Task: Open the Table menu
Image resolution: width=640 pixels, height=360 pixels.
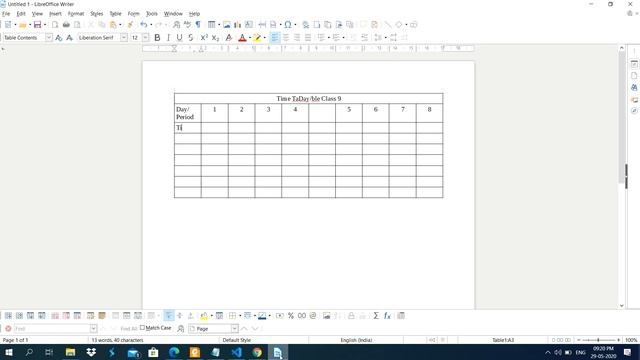Action: [116, 14]
